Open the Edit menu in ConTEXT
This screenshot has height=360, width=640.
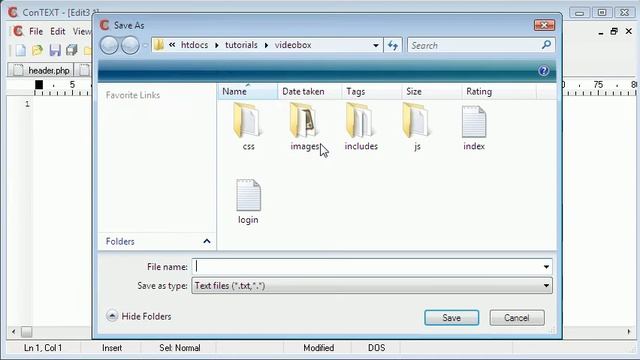[58, 31]
